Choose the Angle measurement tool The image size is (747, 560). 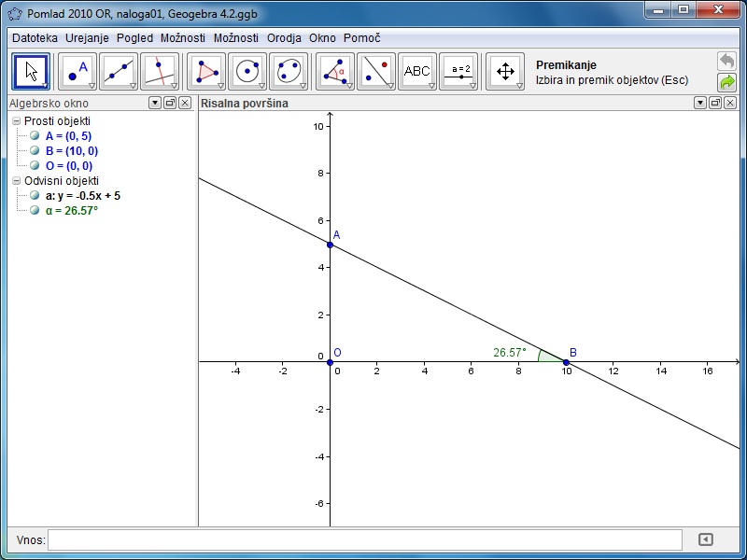pyautogui.click(x=335, y=71)
